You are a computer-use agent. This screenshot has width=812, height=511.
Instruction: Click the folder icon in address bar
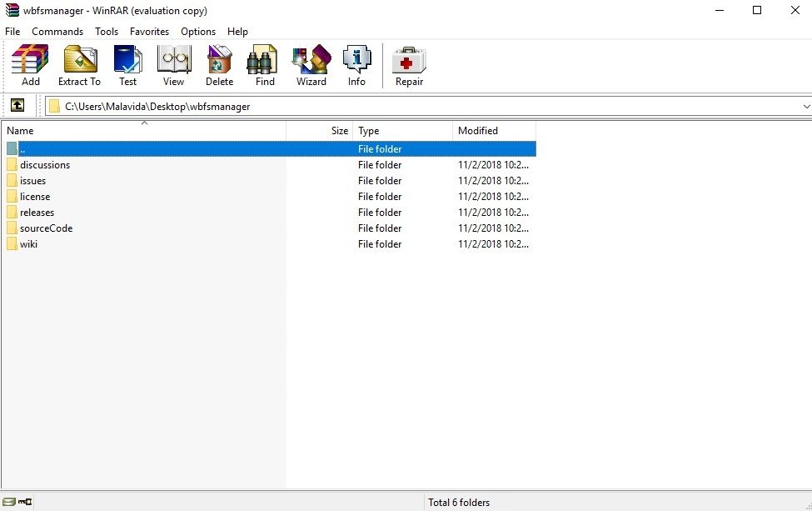click(54, 106)
